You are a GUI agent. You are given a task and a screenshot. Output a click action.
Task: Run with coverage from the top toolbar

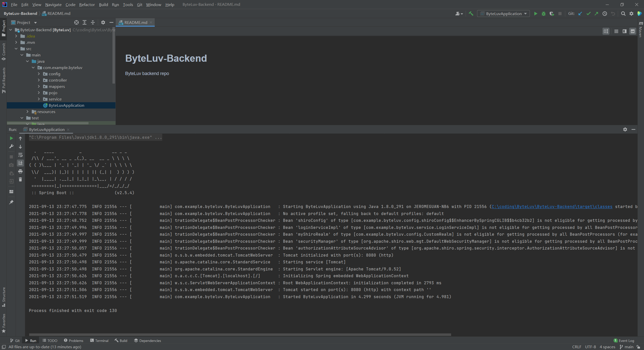pyautogui.click(x=552, y=14)
